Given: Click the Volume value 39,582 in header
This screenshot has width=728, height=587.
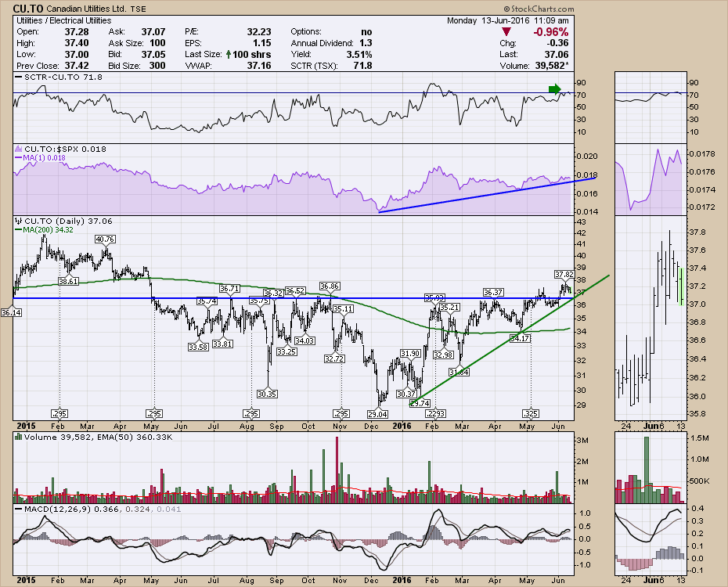Looking at the screenshot, I should click(x=552, y=66).
